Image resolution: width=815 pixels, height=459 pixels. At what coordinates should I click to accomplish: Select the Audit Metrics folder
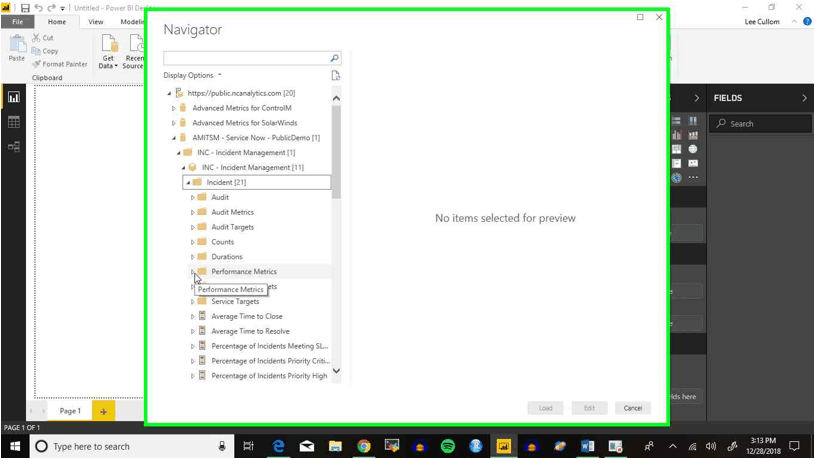(x=232, y=212)
